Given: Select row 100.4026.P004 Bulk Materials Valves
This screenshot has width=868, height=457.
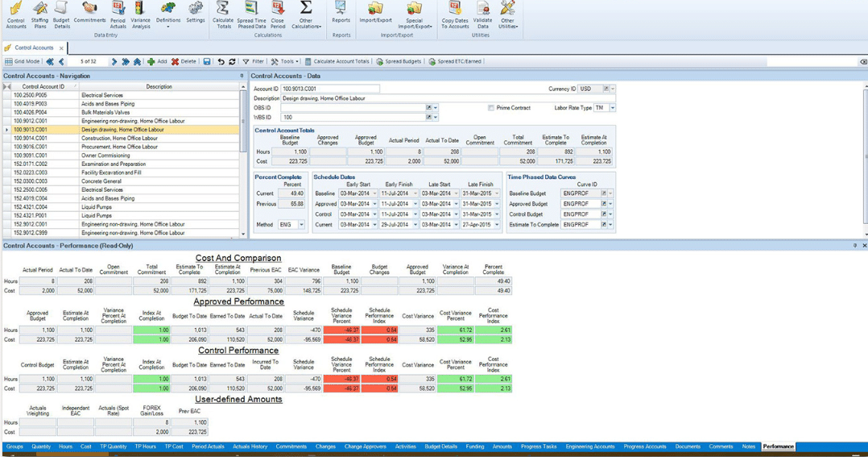Looking at the screenshot, I should click(122, 113).
